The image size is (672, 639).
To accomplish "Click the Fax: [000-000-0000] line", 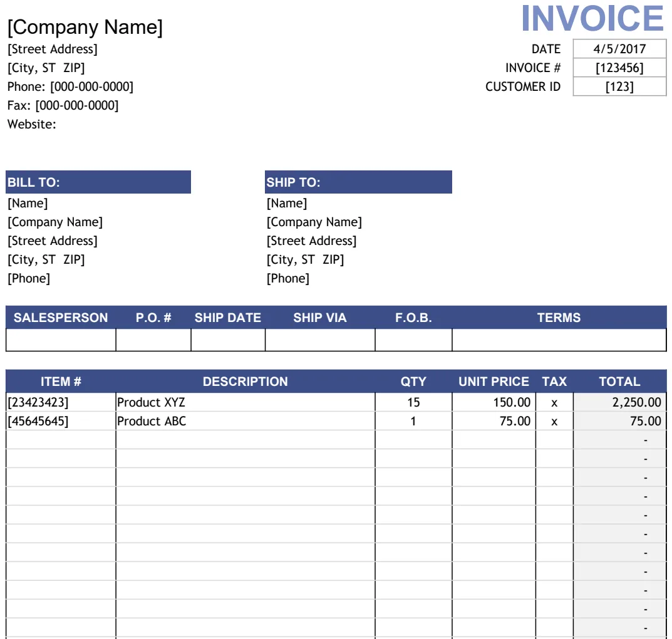I will (63, 105).
